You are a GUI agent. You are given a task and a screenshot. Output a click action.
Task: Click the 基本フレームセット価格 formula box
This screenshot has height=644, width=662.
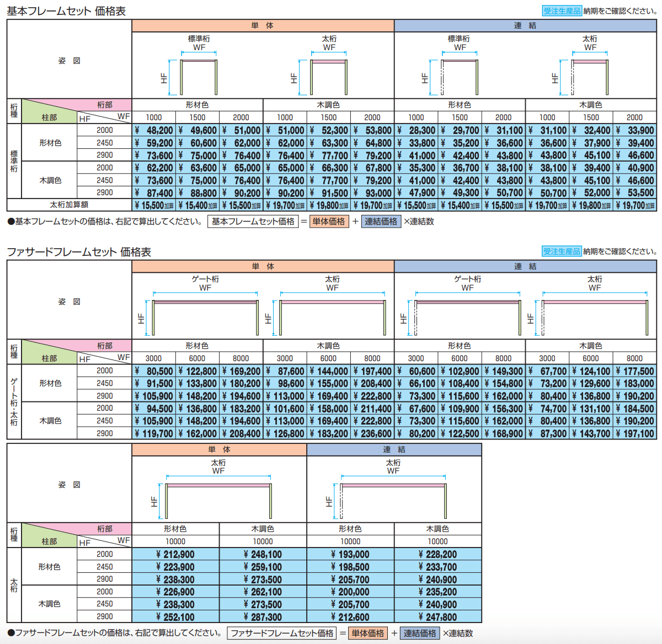(253, 222)
